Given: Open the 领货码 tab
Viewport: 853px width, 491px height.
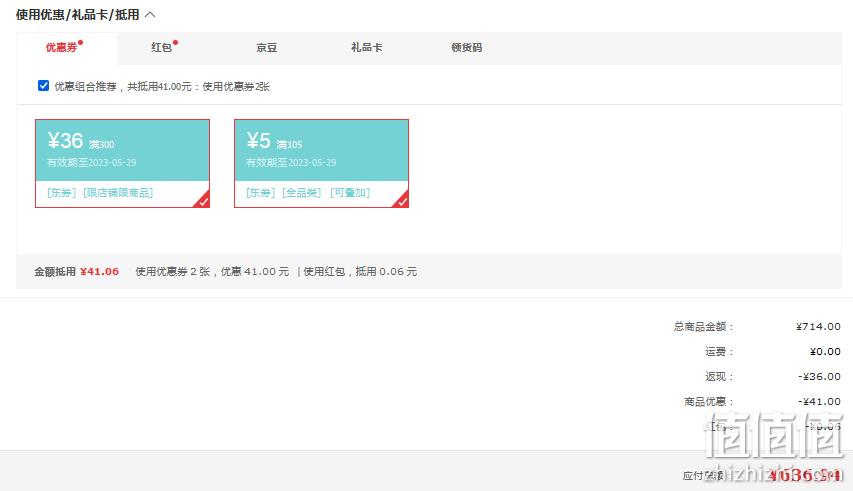Looking at the screenshot, I should [x=467, y=47].
